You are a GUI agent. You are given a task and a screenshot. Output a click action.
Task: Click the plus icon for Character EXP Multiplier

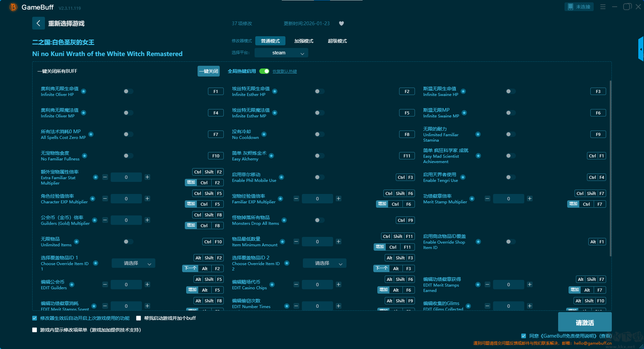pyautogui.click(x=147, y=199)
